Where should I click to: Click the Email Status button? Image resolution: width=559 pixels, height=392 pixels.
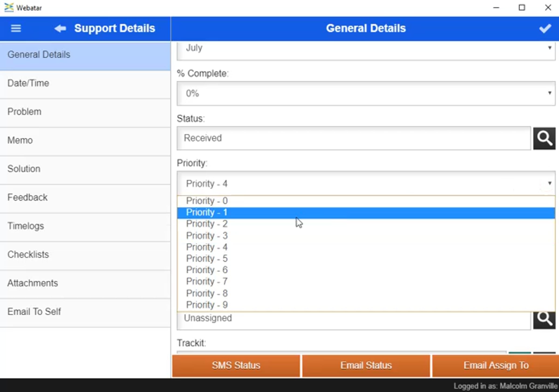click(366, 366)
